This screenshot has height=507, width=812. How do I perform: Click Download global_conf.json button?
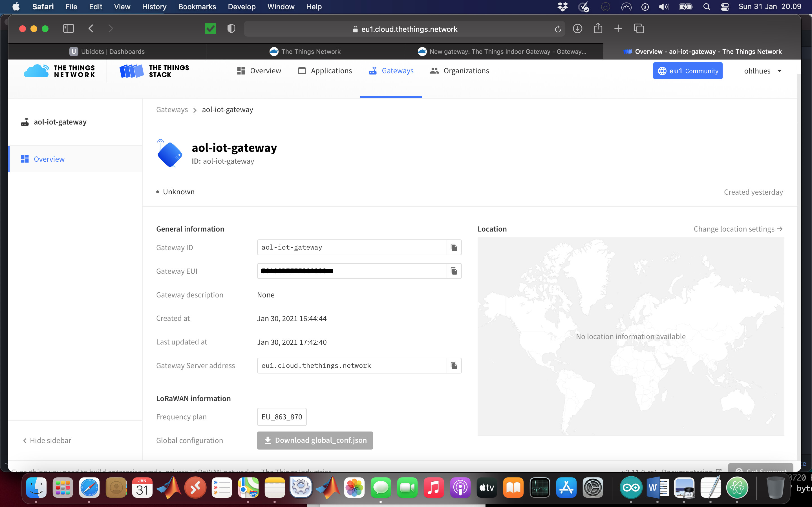(315, 440)
